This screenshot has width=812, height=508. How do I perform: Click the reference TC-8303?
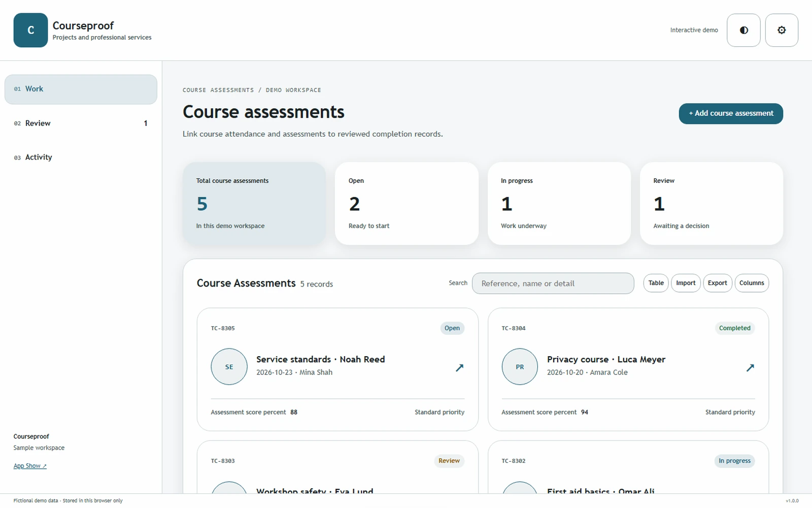223,461
